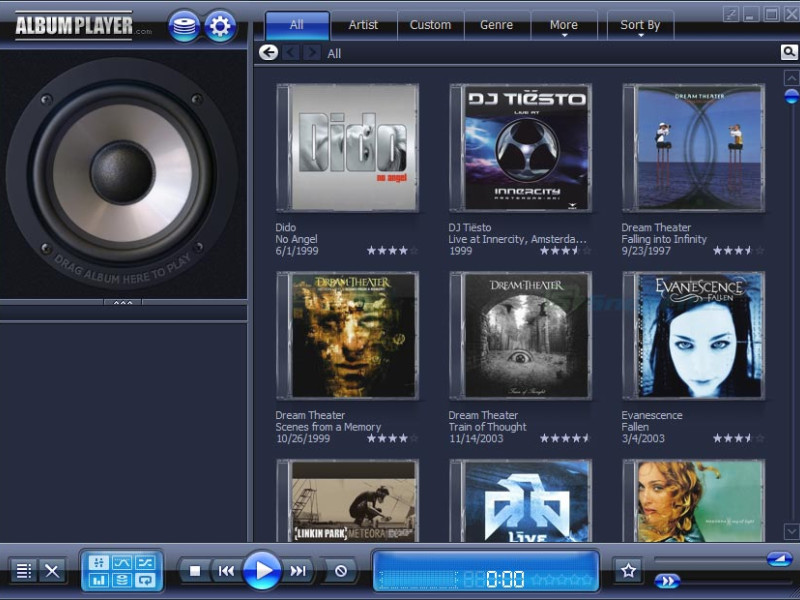Click the 'Falling into Infinity' title text
The width and height of the screenshot is (800, 600).
tap(664, 239)
